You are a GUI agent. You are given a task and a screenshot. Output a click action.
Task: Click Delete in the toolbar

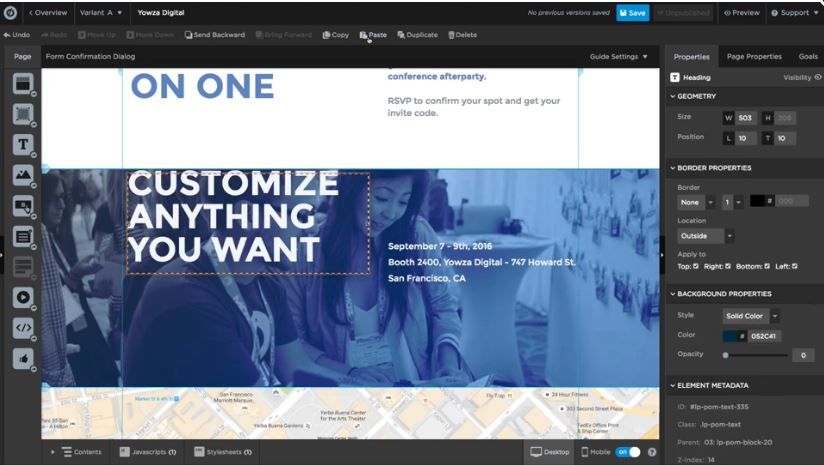coord(462,35)
